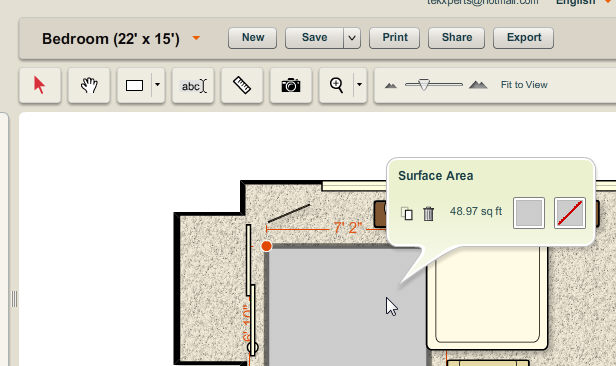Click the Export button
616x366 pixels.
523,38
